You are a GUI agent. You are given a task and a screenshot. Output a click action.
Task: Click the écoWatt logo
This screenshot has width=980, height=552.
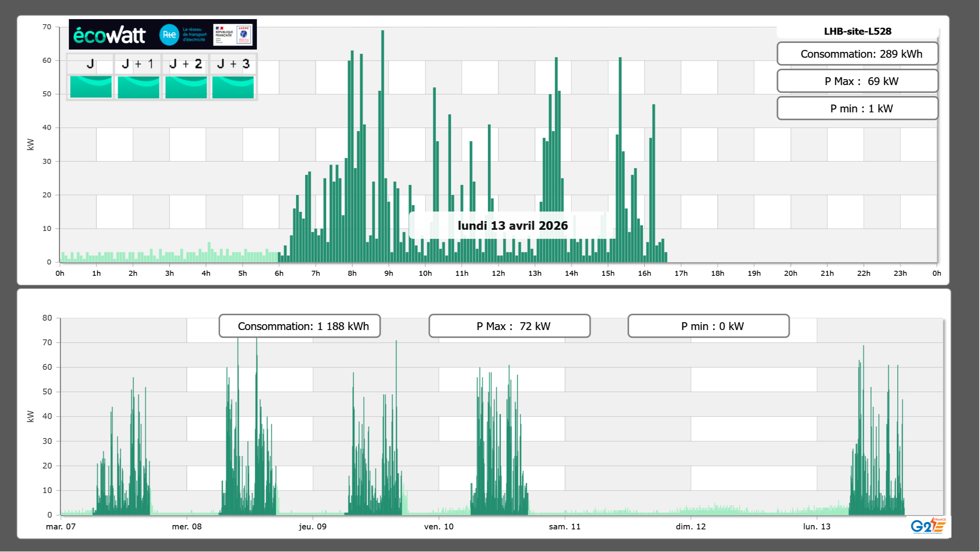(110, 35)
